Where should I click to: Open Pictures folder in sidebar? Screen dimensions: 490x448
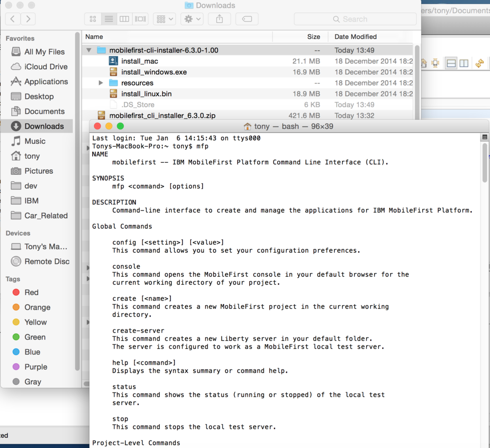(32, 171)
